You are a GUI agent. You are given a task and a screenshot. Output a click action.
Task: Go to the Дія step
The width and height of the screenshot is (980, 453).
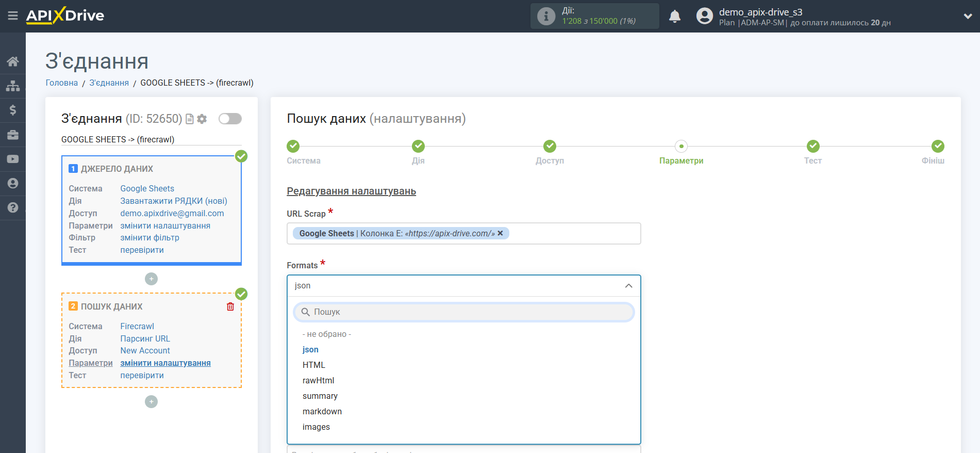pyautogui.click(x=418, y=147)
